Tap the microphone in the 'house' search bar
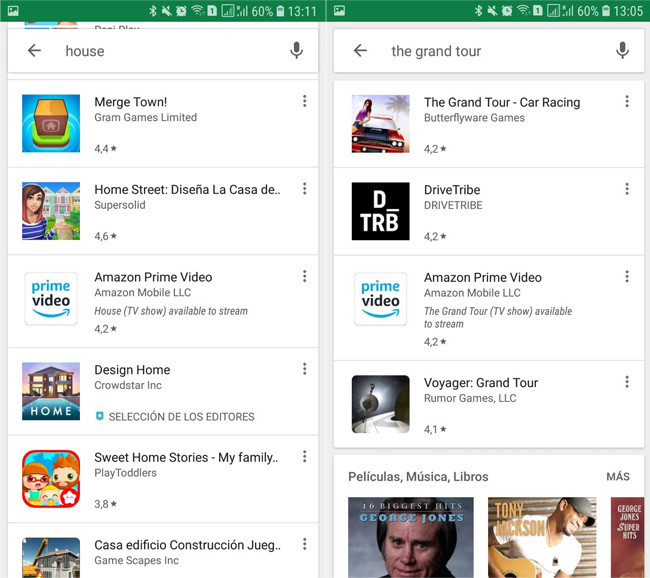 click(296, 51)
